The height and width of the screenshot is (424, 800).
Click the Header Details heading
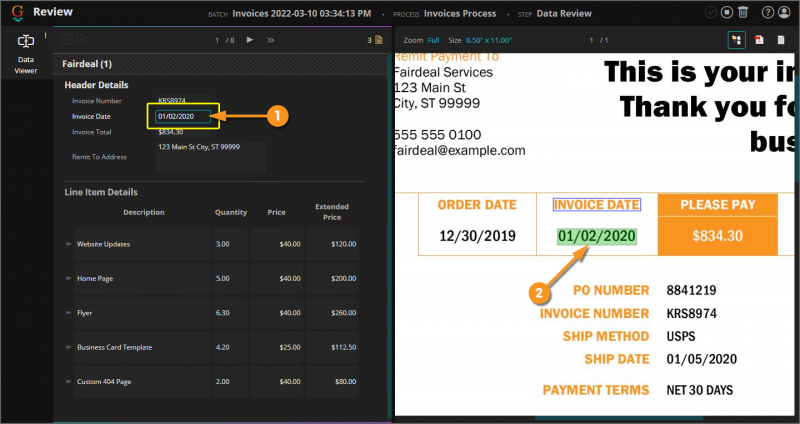[96, 85]
